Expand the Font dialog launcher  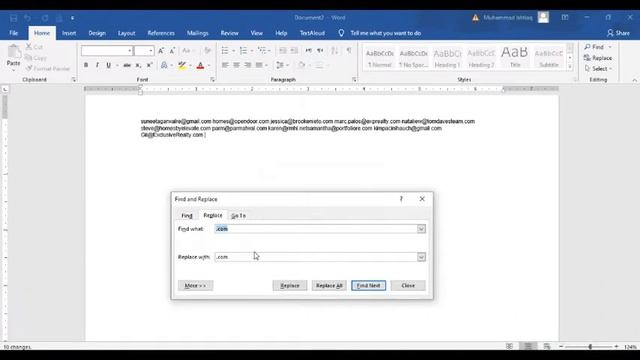[212, 80]
